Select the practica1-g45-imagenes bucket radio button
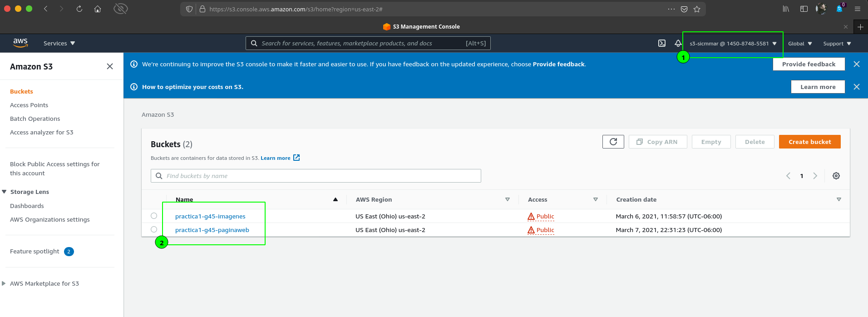868x317 pixels. tap(154, 216)
